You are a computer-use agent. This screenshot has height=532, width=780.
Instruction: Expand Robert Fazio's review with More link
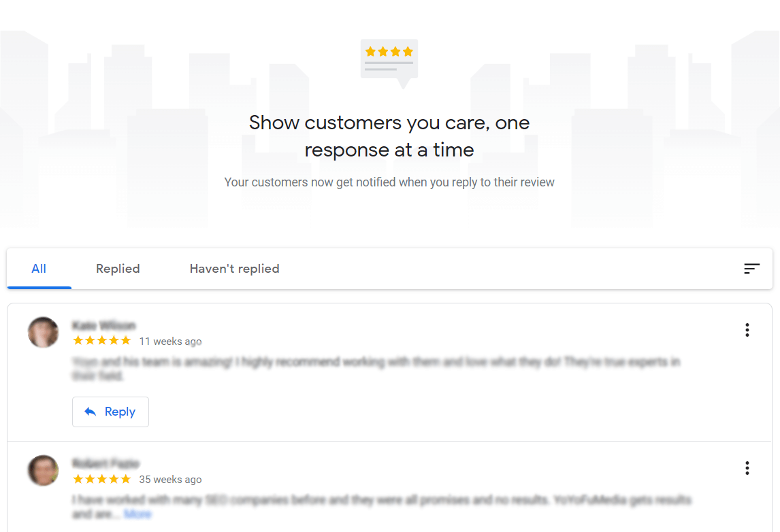click(138, 514)
